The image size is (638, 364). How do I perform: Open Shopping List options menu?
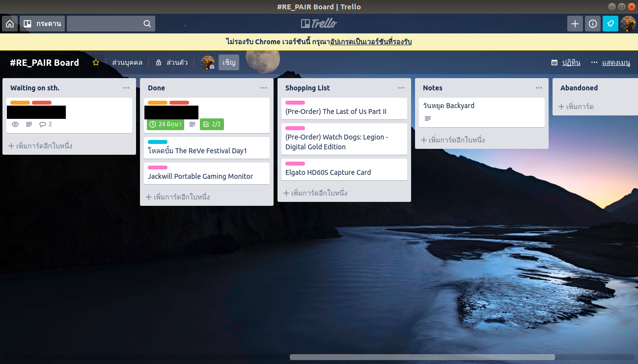pyautogui.click(x=401, y=88)
